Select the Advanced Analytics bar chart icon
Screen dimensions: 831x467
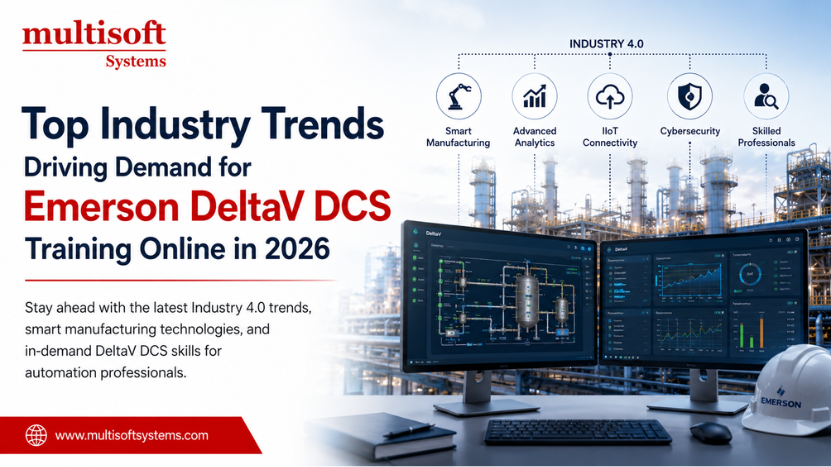[x=534, y=96]
